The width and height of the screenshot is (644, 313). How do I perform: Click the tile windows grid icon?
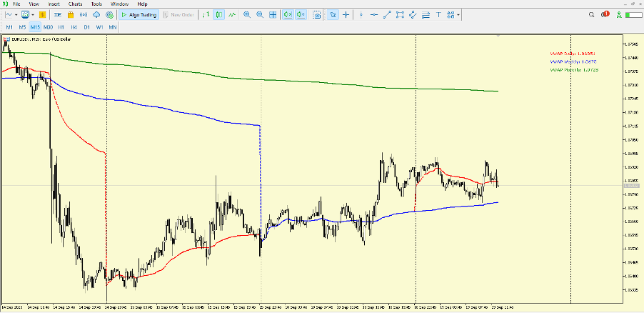click(x=272, y=14)
